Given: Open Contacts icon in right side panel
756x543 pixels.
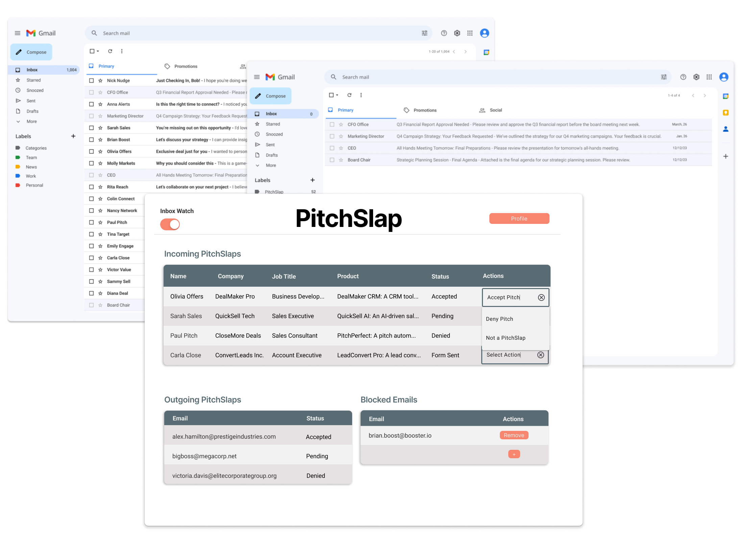Looking at the screenshot, I should click(726, 129).
